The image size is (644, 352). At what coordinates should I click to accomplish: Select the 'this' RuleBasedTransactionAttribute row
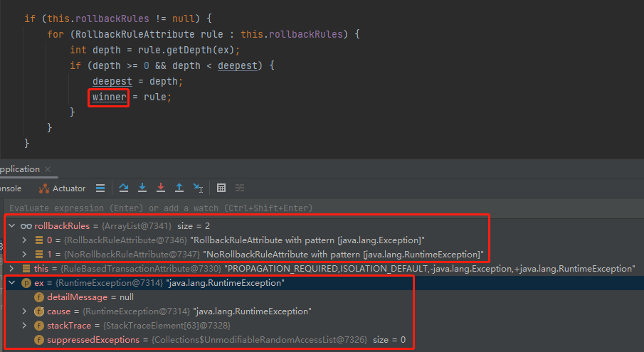click(x=322, y=268)
